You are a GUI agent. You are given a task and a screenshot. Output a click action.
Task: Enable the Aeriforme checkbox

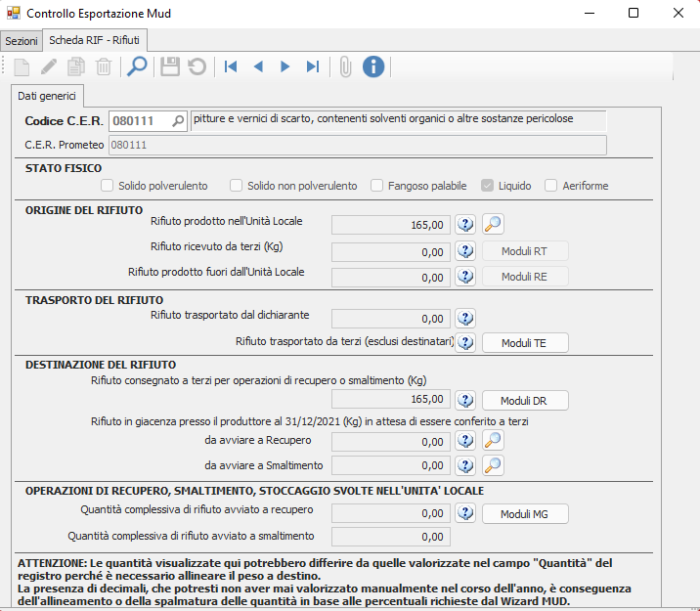551,186
